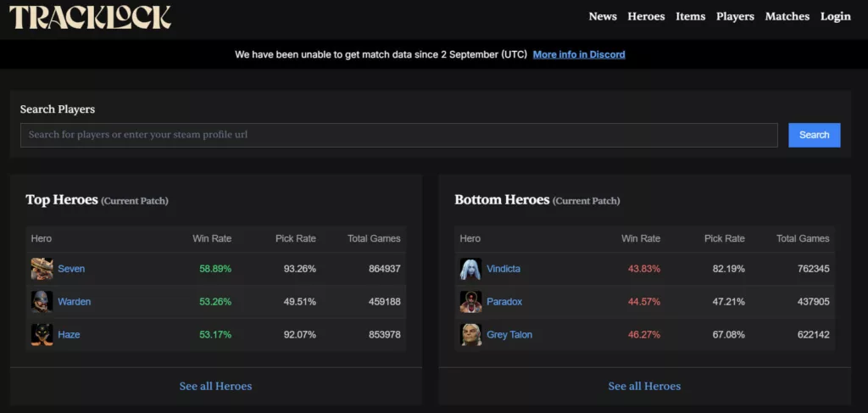Go to the Items page
This screenshot has height=413, width=868.
coord(690,17)
